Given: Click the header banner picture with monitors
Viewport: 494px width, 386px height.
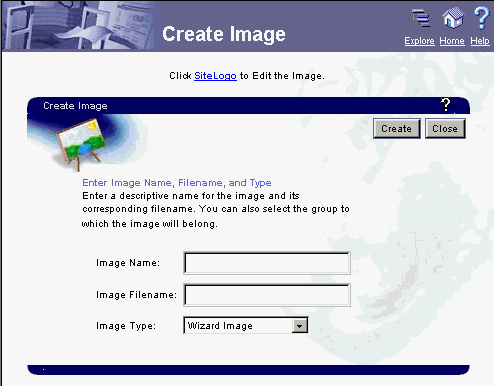Looking at the screenshot, I should click(x=80, y=25).
